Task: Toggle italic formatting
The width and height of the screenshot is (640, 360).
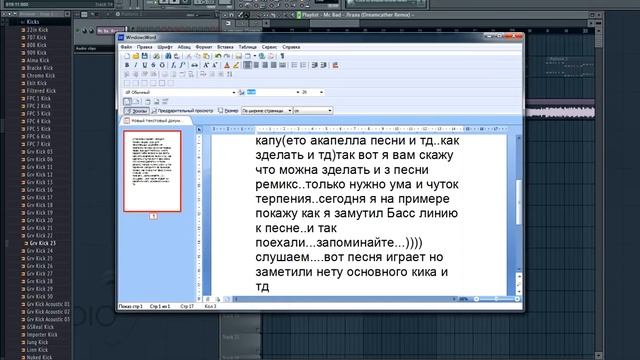Action: 136,65
